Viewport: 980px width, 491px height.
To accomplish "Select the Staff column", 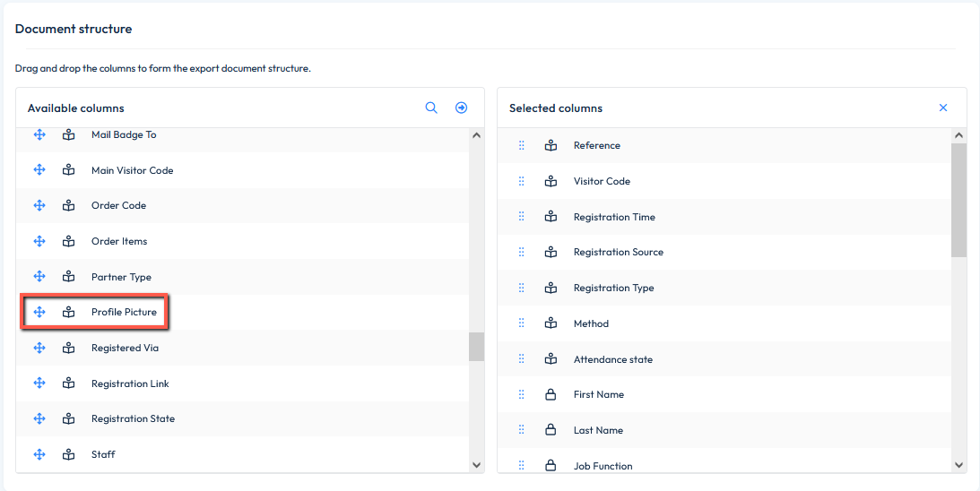I will point(242,453).
